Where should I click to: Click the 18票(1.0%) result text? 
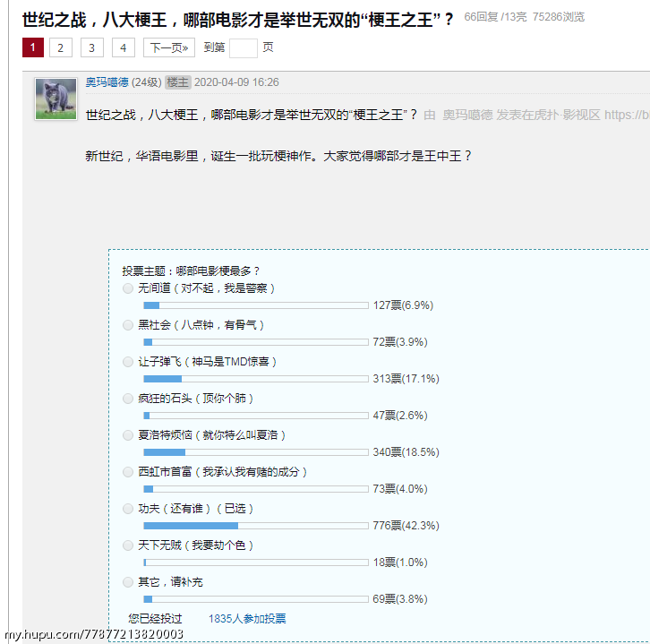[x=400, y=562]
